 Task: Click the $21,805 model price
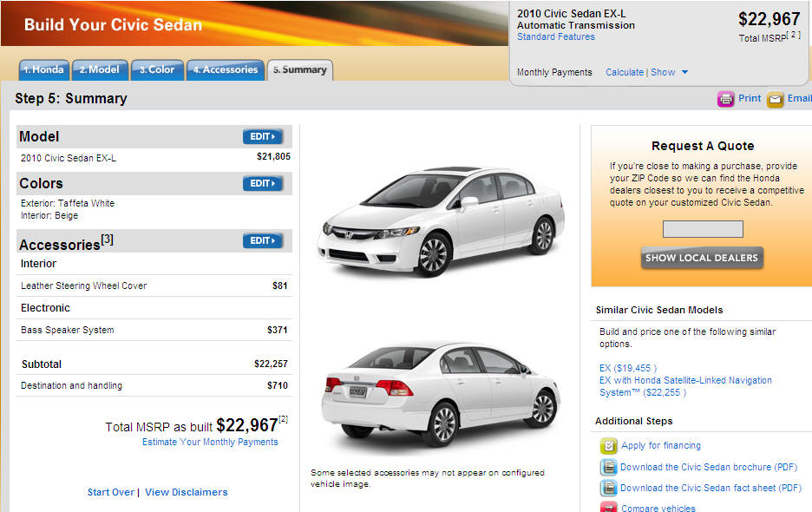coord(273,156)
